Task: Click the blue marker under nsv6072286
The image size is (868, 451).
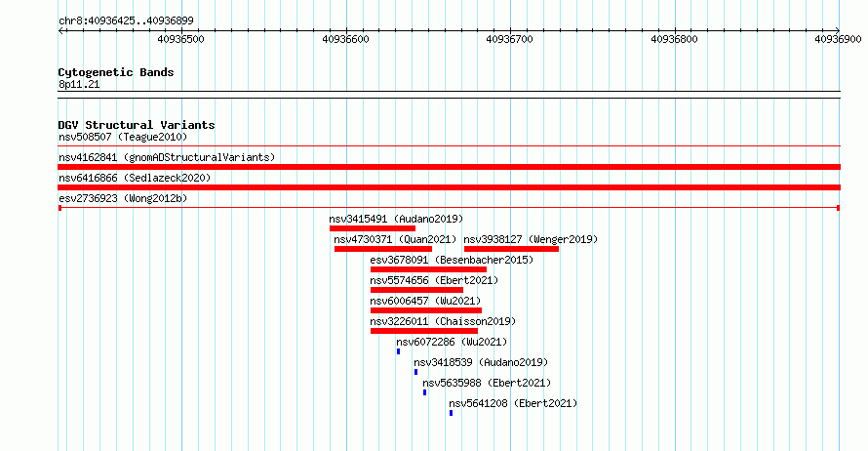Action: [x=399, y=351]
